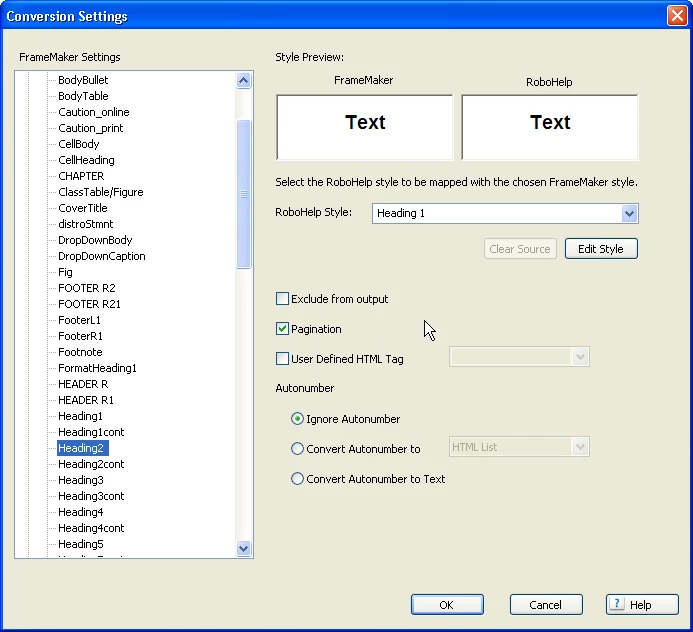The width and height of the screenshot is (693, 632).
Task: Select Heading5 style
Action: pyautogui.click(x=81, y=544)
